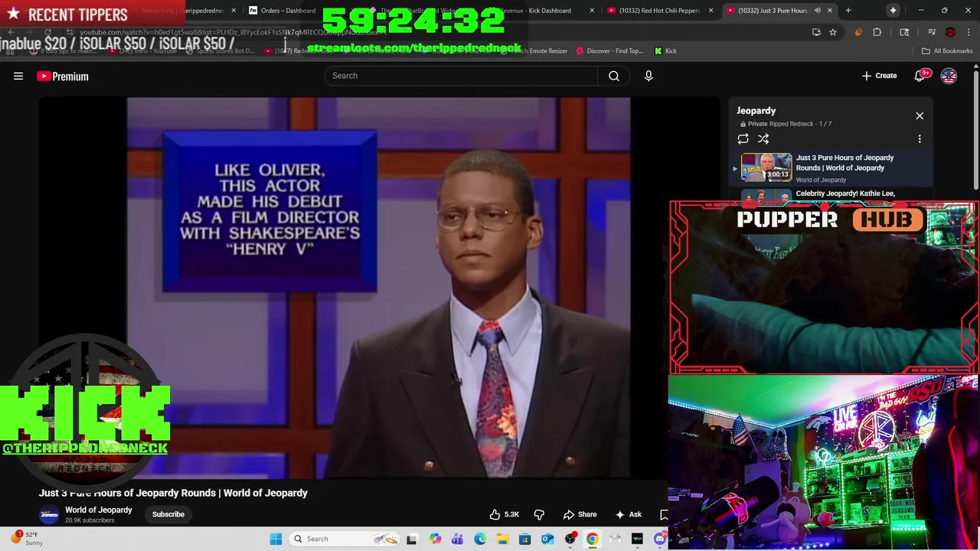
Task: Open Microsoft Store taskbar icon
Action: (x=524, y=539)
